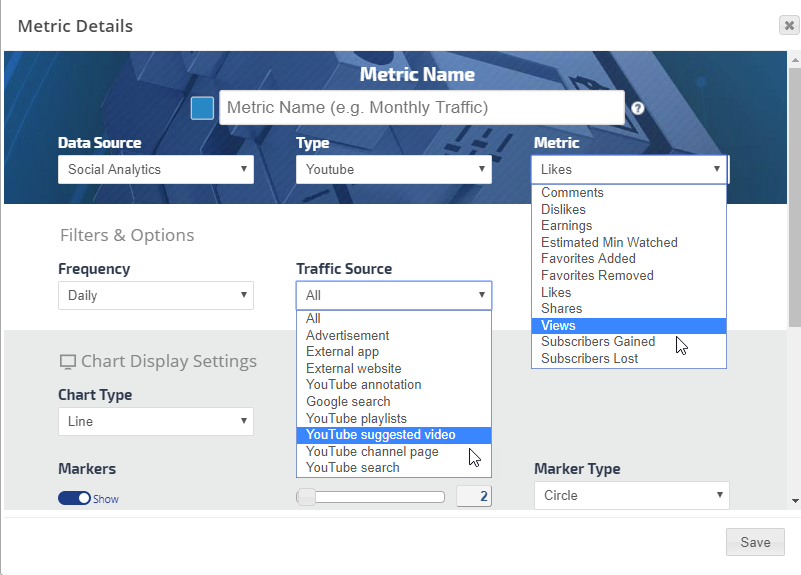
Task: Click the Metric Name text field
Action: pyautogui.click(x=421, y=107)
